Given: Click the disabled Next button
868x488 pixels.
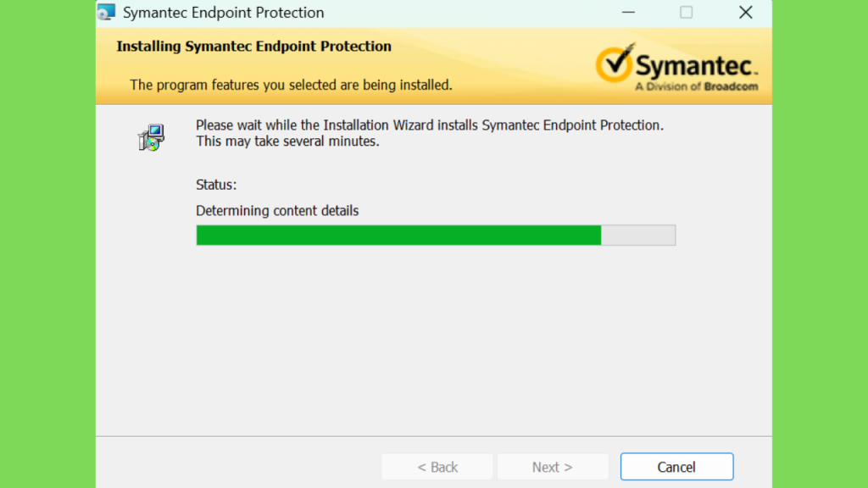Looking at the screenshot, I should (x=553, y=467).
